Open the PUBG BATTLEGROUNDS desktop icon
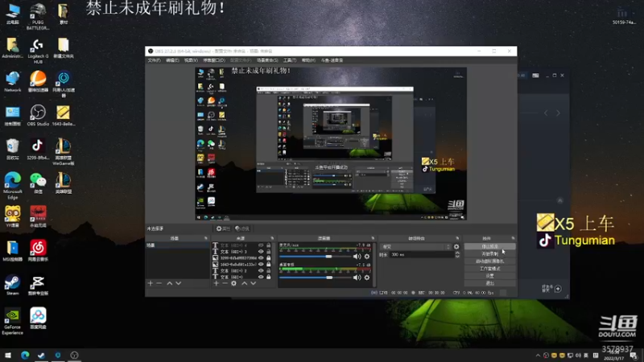Image resolution: width=644 pixels, height=362 pixels. (x=38, y=16)
